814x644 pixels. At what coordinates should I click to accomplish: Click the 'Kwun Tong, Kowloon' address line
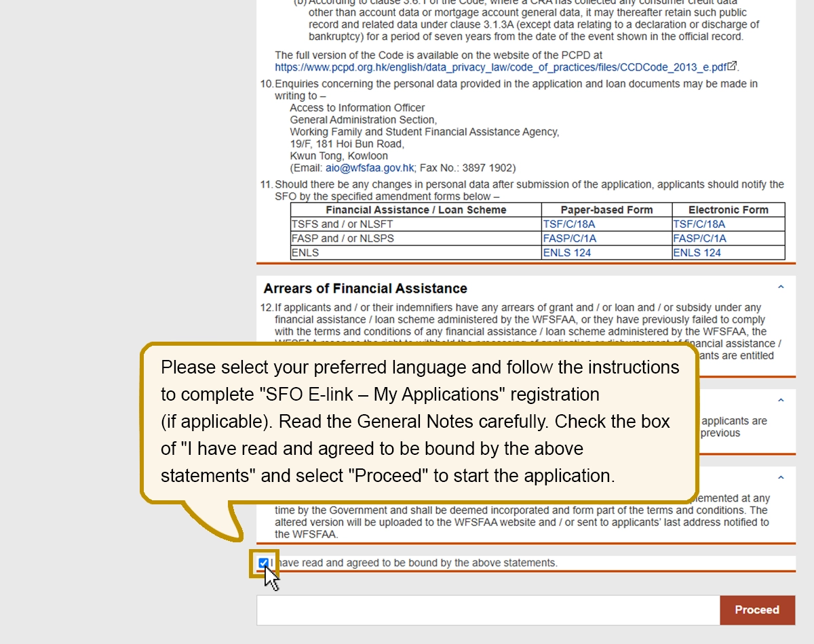[339, 156]
